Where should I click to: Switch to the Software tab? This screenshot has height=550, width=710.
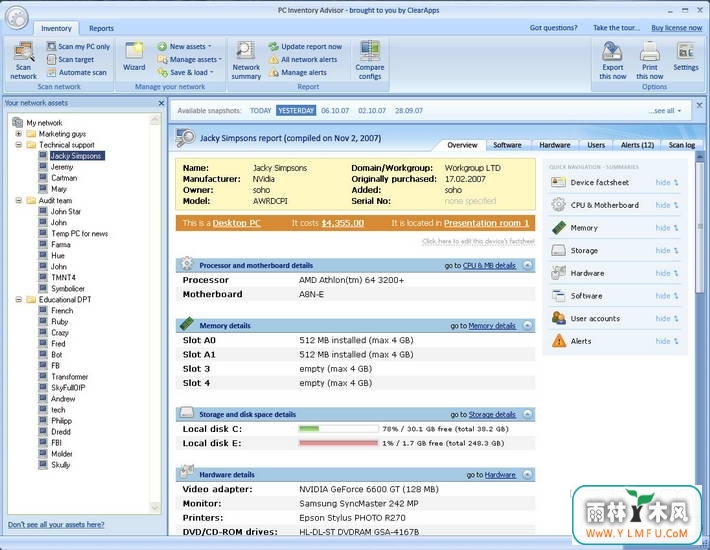click(x=507, y=145)
